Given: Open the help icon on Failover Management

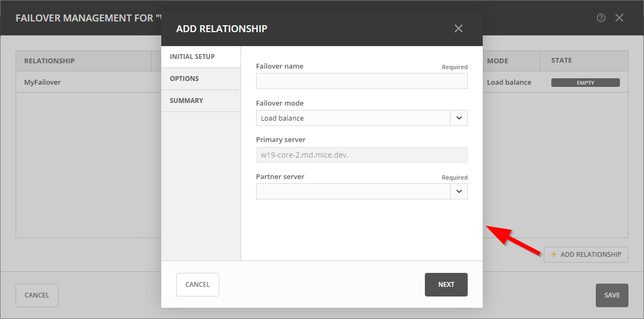Looking at the screenshot, I should (x=601, y=18).
